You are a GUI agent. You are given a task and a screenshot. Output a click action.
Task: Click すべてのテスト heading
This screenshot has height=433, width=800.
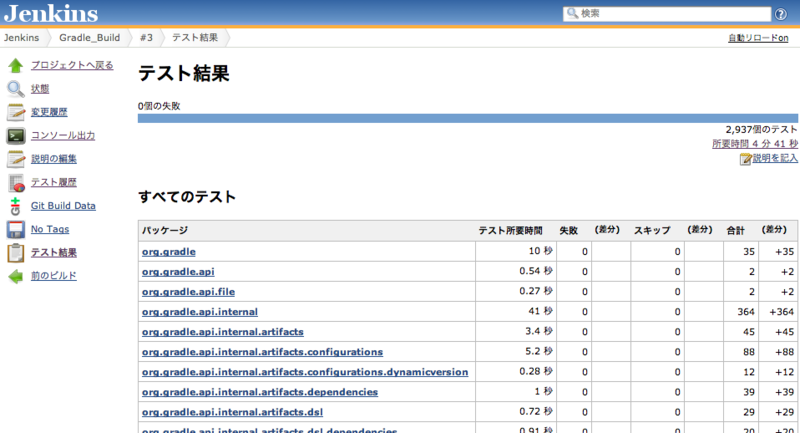(x=187, y=197)
